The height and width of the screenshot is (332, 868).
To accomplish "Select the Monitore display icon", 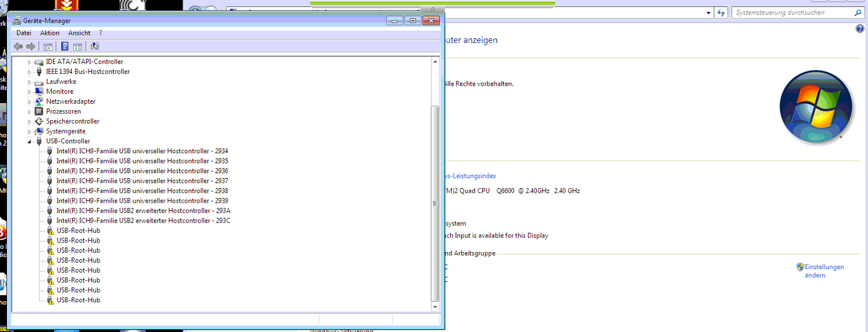I will click(39, 91).
